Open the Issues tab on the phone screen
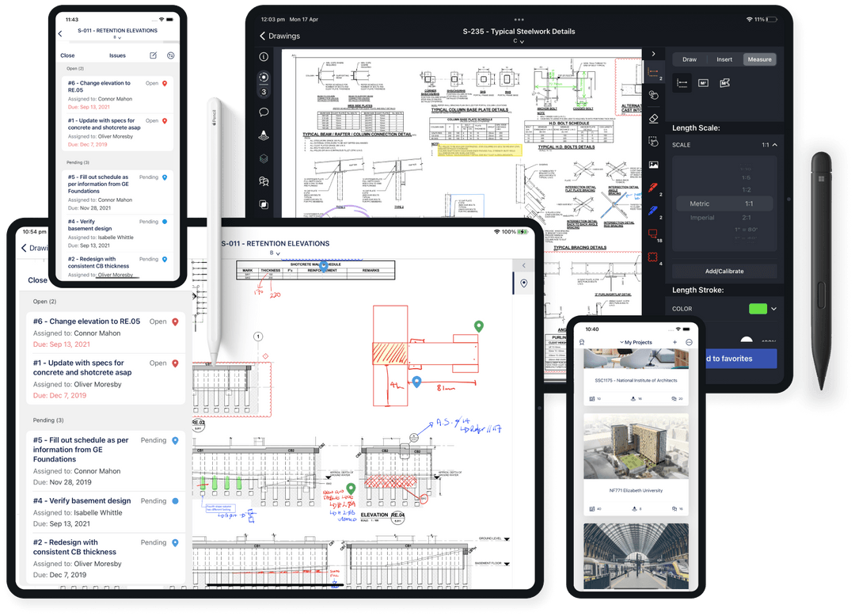Viewport: 855px width, 616px height. click(117, 55)
